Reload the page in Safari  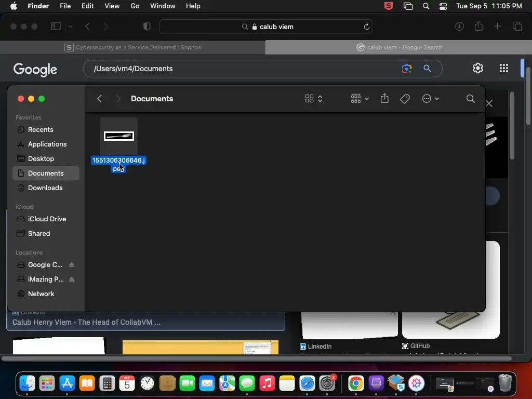pyautogui.click(x=366, y=26)
